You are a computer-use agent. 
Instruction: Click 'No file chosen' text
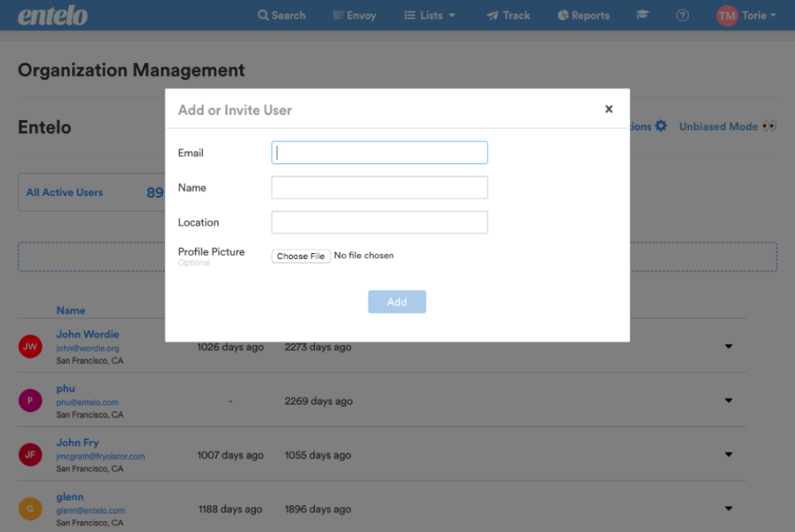(x=364, y=256)
